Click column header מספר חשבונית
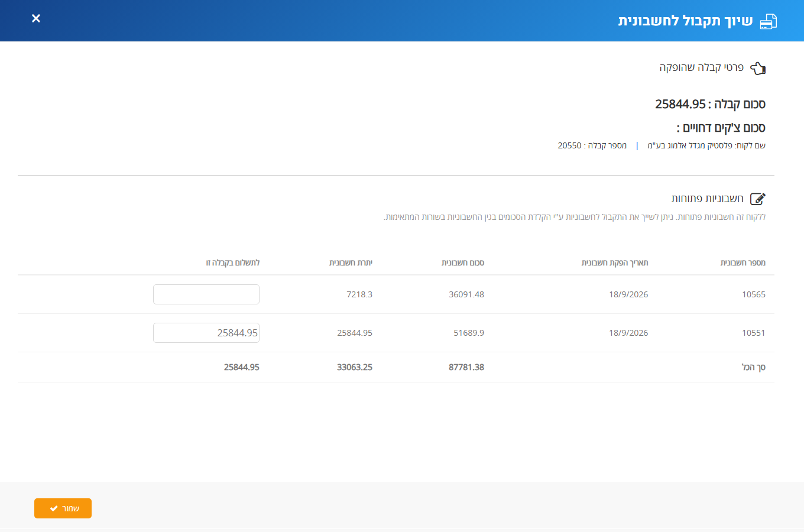The image size is (804, 532). (743, 262)
